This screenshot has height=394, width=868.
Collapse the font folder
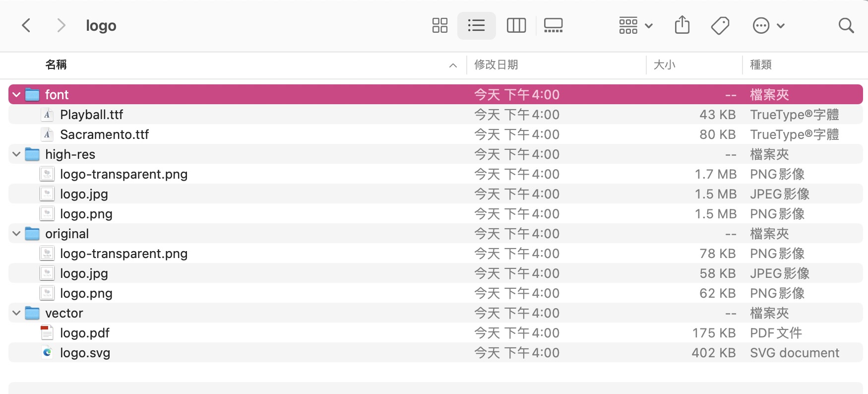[x=16, y=94]
